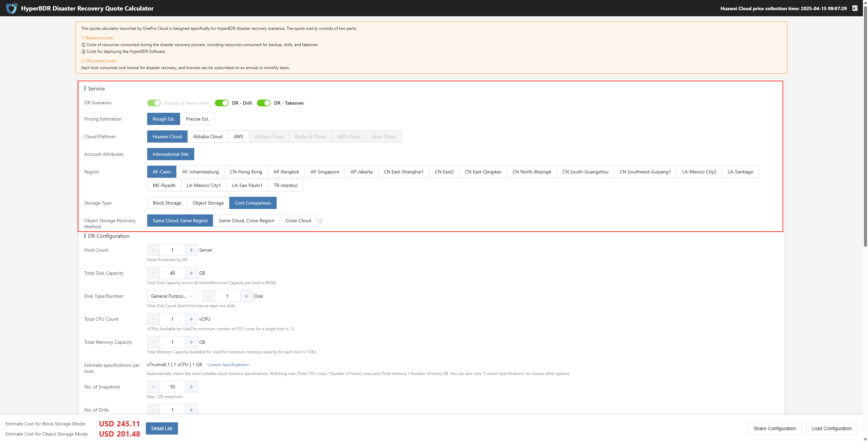The height and width of the screenshot is (442, 868).
Task: Select Same Cloud, Same Region recovery method
Action: click(x=180, y=220)
